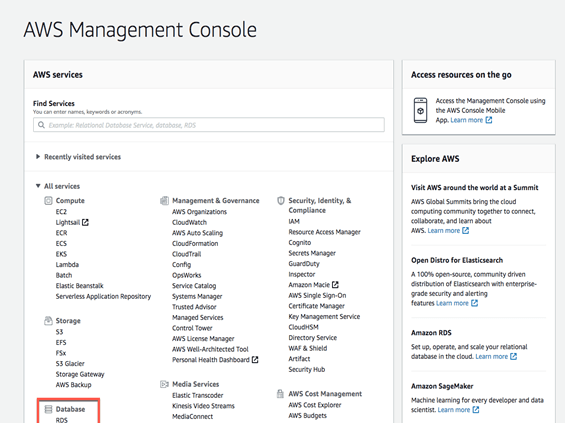This screenshot has width=565, height=423.
Task: Open AWS License Manager
Action: click(x=203, y=339)
